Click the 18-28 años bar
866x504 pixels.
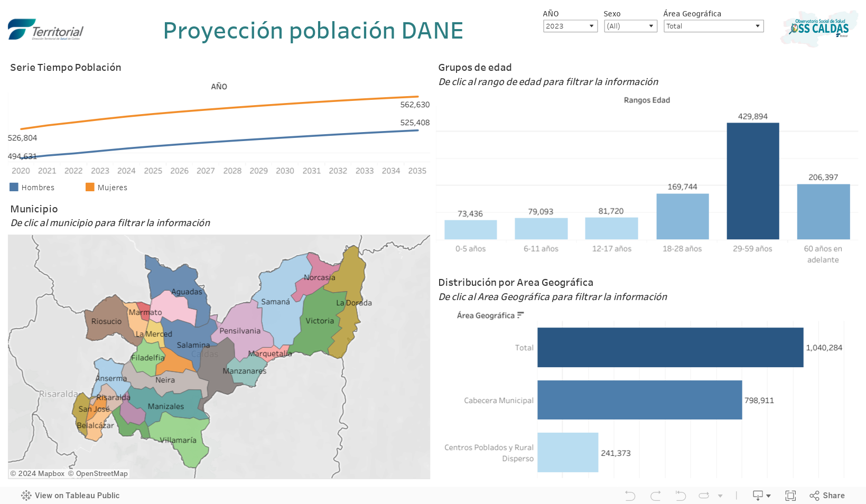682,217
